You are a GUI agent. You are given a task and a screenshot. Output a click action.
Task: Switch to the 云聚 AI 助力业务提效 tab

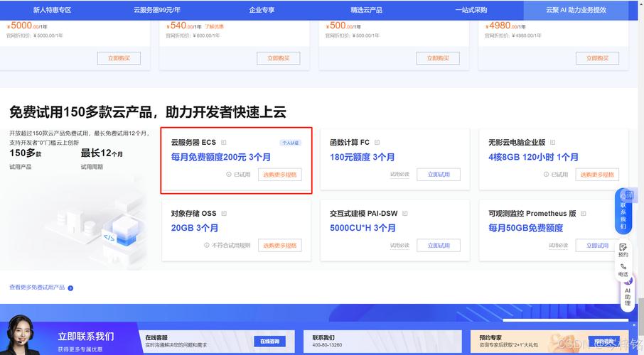click(x=576, y=10)
